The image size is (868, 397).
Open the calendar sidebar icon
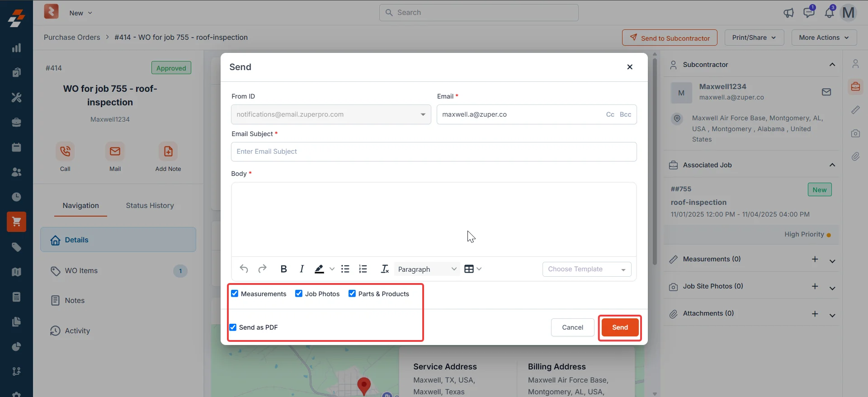[16, 147]
